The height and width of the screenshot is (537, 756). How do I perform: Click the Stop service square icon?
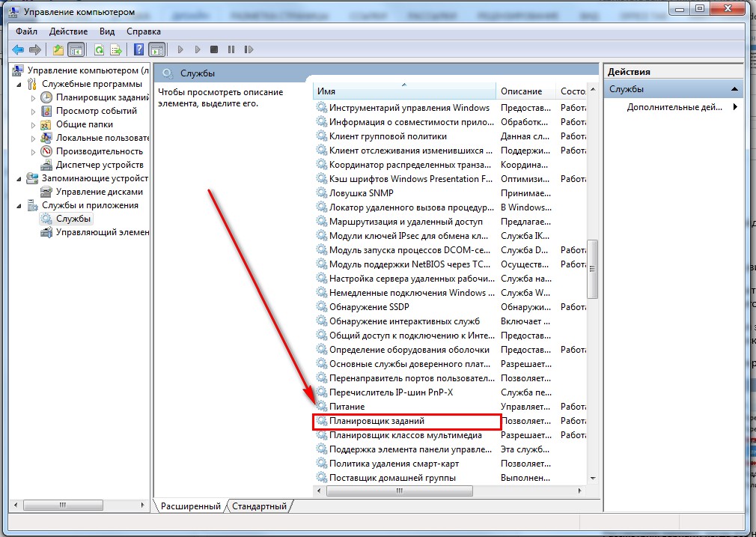tap(214, 49)
